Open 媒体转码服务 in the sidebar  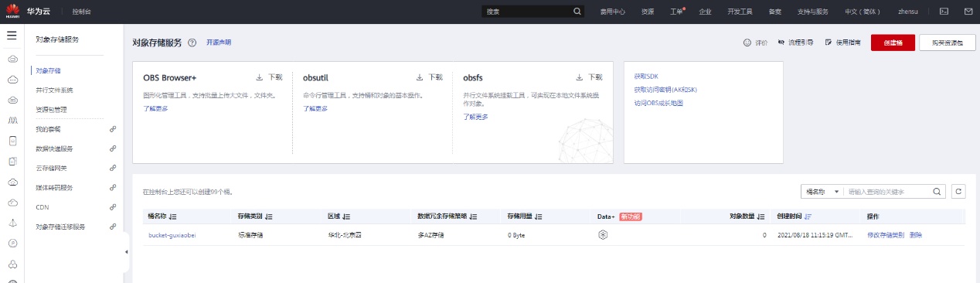(54, 188)
